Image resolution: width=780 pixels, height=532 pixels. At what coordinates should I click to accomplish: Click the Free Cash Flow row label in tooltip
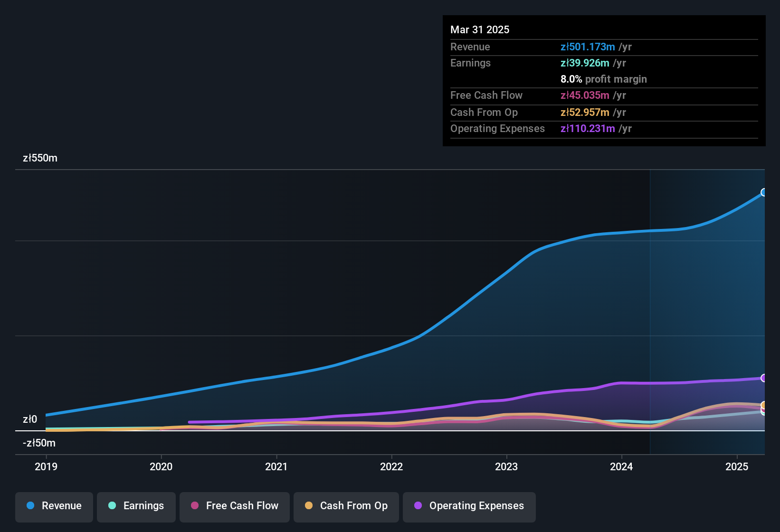point(486,95)
